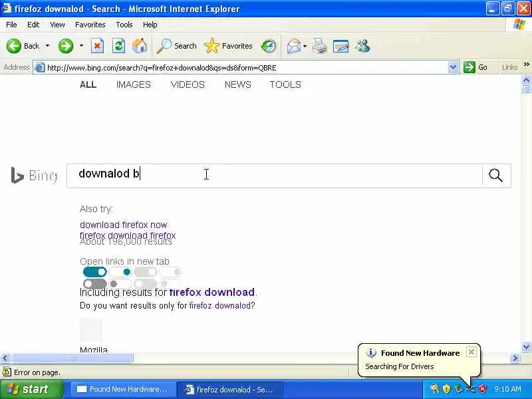The height and width of the screenshot is (399, 532).
Task: Click the yellow security shield tray icon
Action: 446,389
